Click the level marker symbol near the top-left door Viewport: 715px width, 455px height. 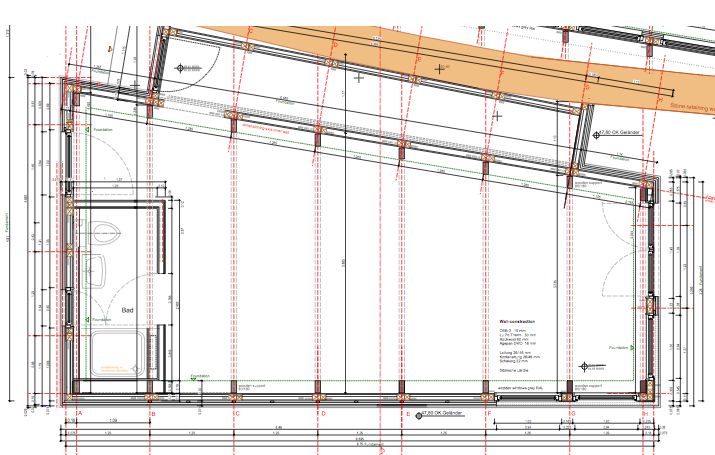(x=181, y=68)
